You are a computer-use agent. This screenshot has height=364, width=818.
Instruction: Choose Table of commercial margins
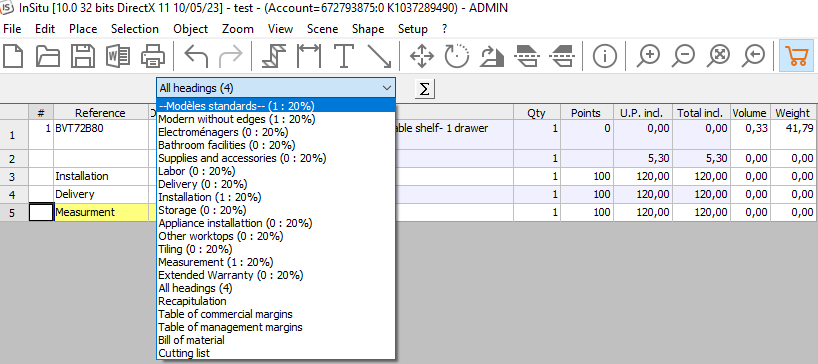coord(276,314)
